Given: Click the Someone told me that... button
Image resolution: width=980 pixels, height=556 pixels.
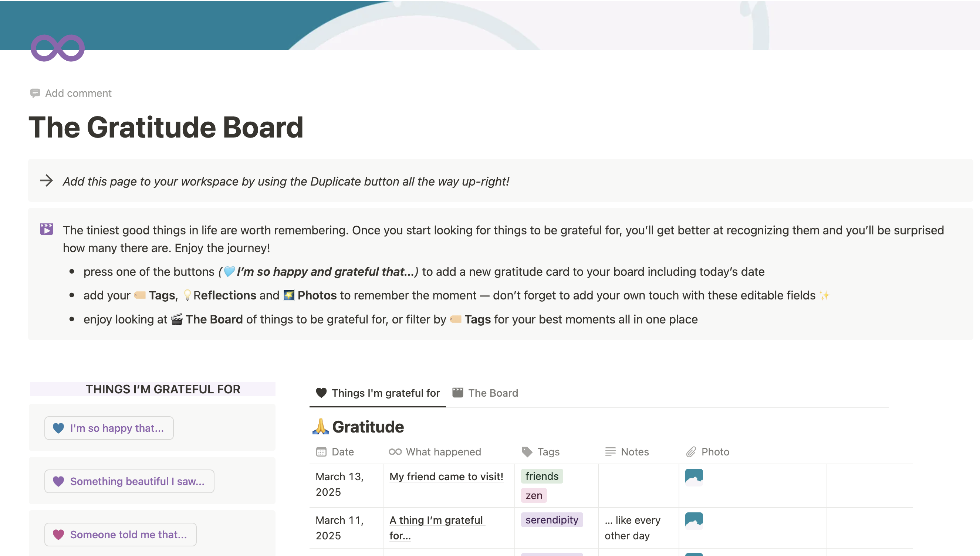Looking at the screenshot, I should (x=120, y=535).
